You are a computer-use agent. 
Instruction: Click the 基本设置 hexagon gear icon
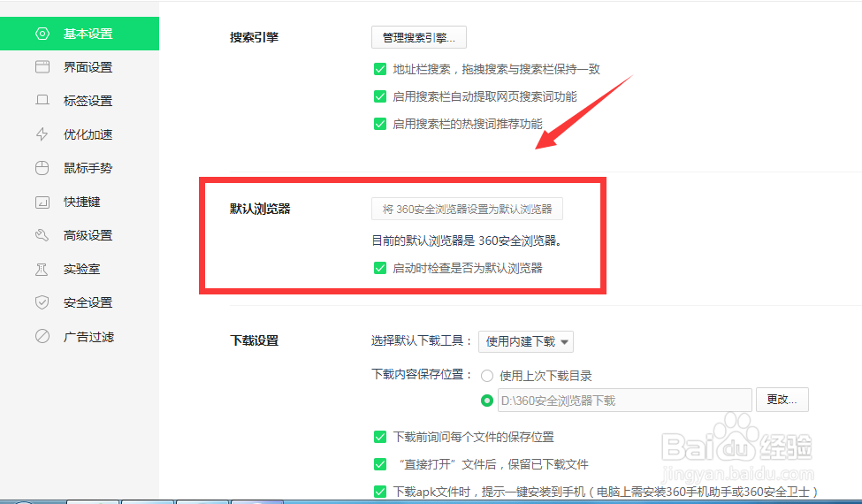(x=42, y=34)
